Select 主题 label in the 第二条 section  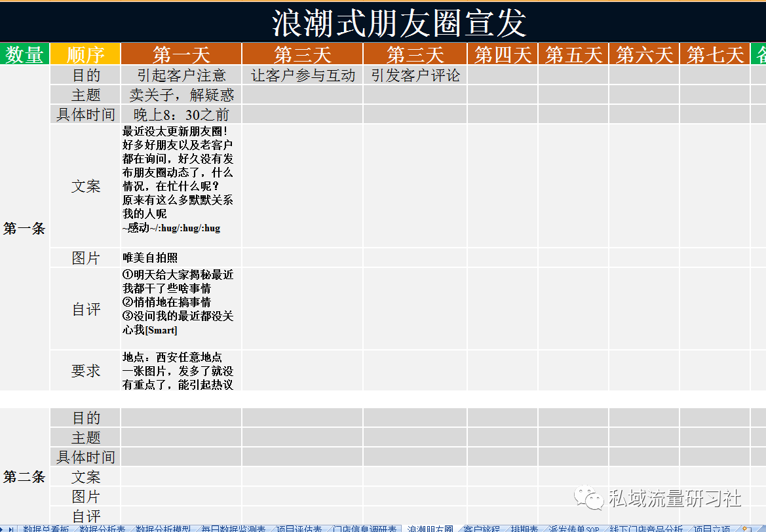click(x=85, y=437)
